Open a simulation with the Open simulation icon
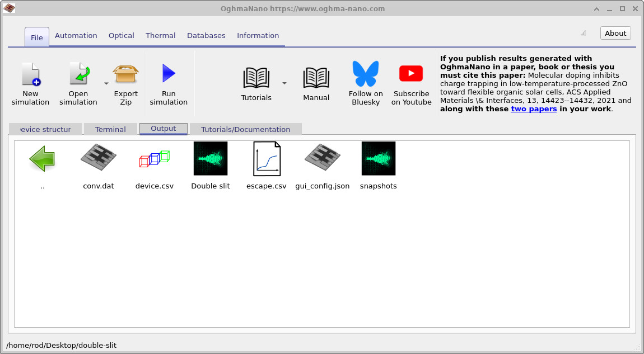This screenshot has height=354, width=644. tap(78, 75)
